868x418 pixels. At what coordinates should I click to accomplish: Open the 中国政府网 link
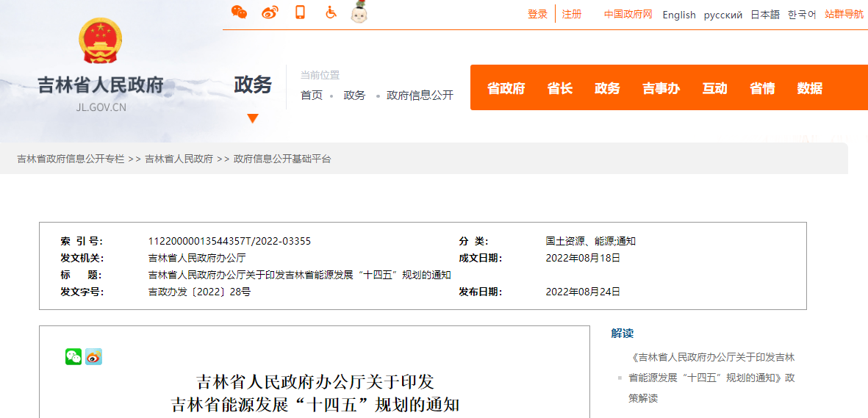[628, 15]
